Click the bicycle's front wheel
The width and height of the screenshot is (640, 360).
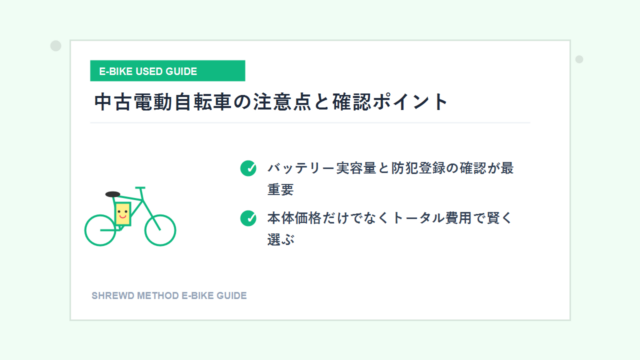(160, 230)
